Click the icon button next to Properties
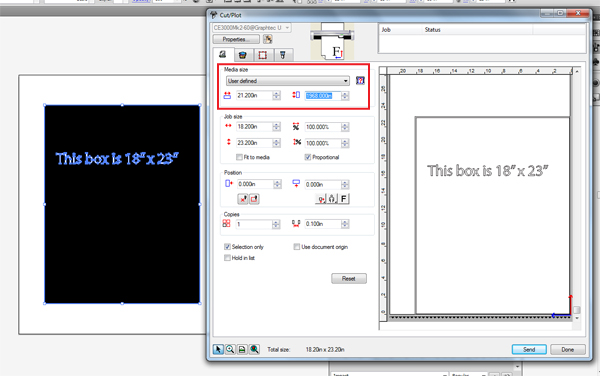 268,39
